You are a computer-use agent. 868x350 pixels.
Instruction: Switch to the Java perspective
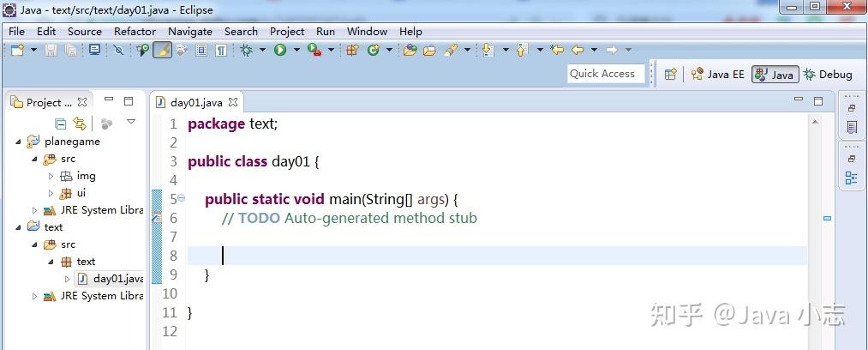(775, 75)
